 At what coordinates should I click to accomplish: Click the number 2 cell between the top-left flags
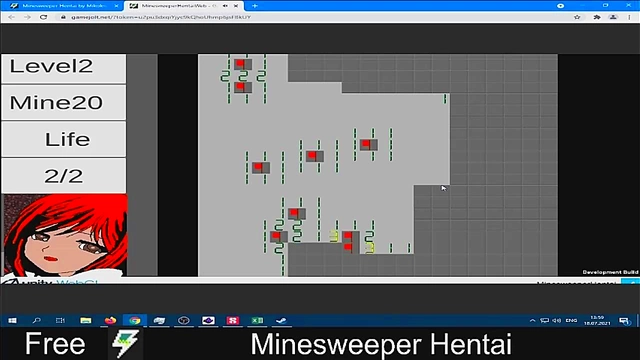click(243, 76)
